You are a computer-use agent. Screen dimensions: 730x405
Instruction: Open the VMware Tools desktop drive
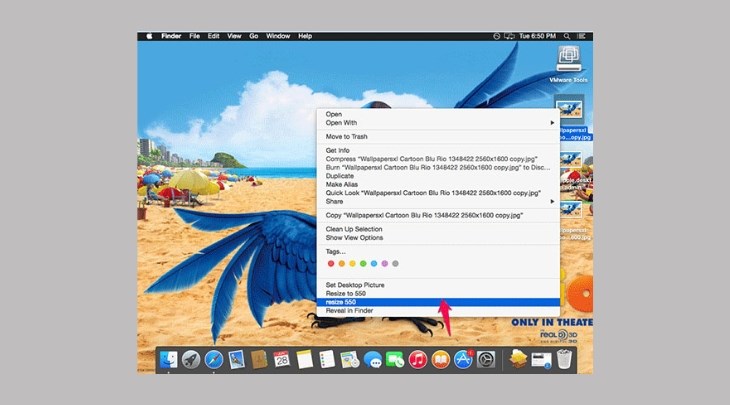click(568, 59)
